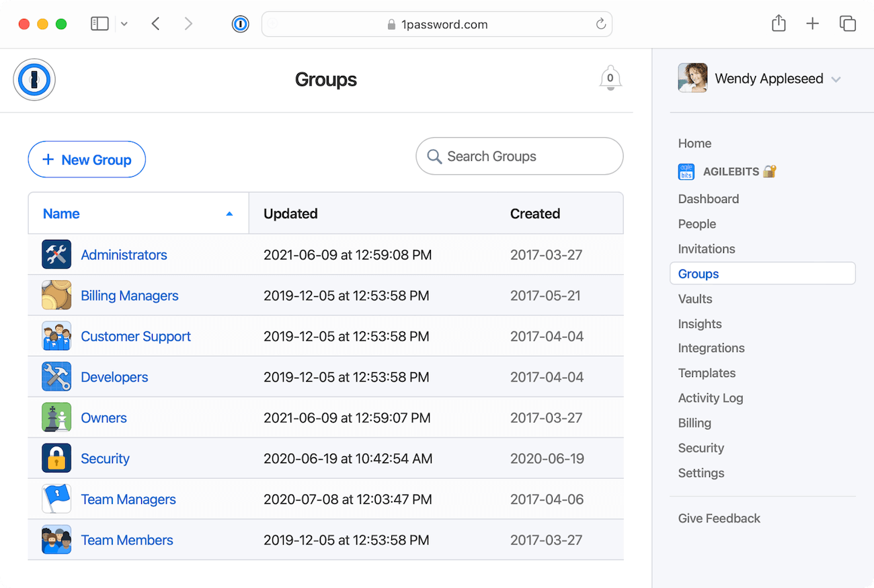Open notifications via the bell icon
874x588 pixels.
click(x=610, y=77)
